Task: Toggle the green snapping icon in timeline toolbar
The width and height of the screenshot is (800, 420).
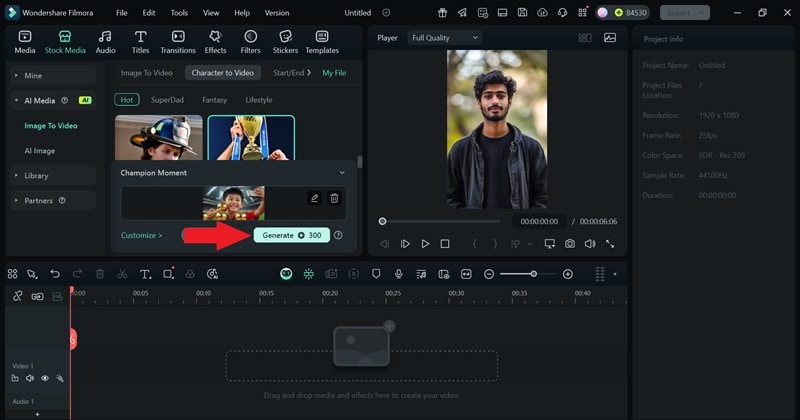Action: (x=309, y=274)
